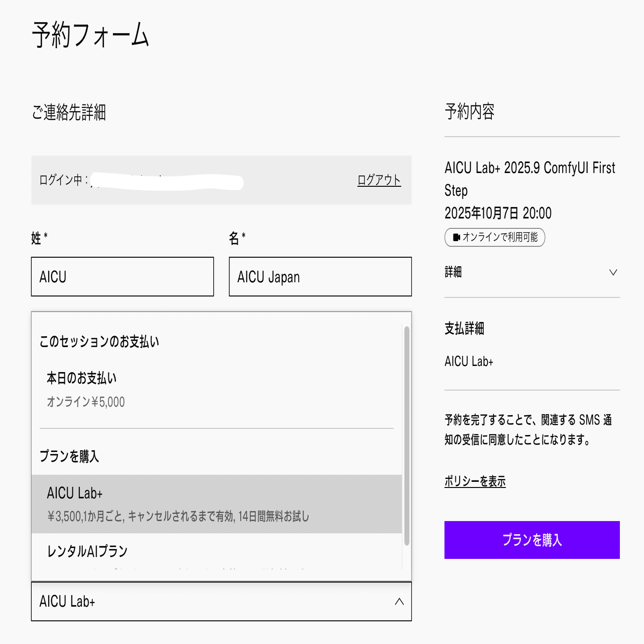Click the 予約フォーム page heading
The height and width of the screenshot is (644, 644).
(x=90, y=35)
